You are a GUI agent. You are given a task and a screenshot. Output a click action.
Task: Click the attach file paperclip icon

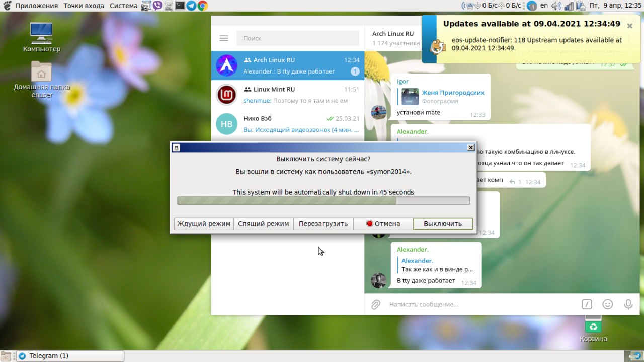(x=376, y=304)
